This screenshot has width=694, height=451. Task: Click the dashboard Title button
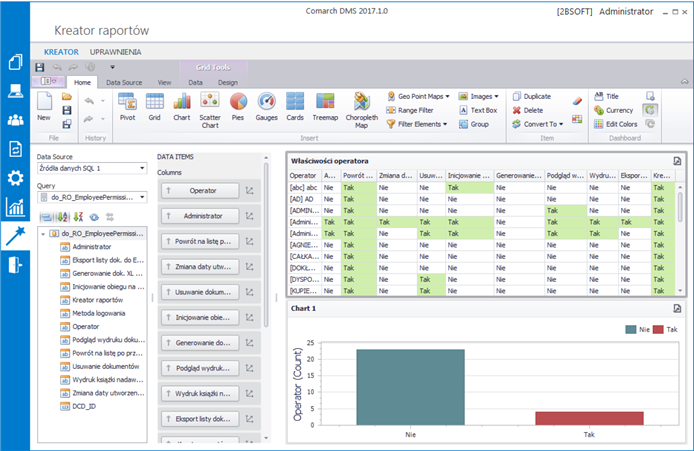click(x=606, y=96)
